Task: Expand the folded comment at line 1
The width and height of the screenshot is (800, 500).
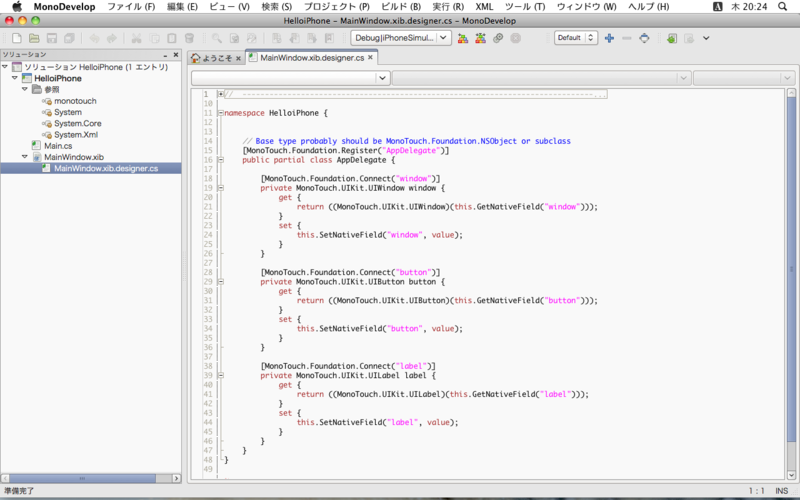Action: pyautogui.click(x=220, y=94)
